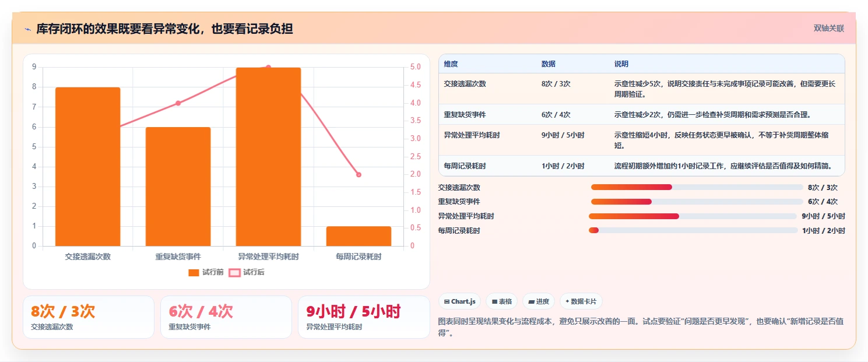Screen dimensions: 868x362
Task: Open the 6次 / 4次 data card
Action: coord(226,317)
